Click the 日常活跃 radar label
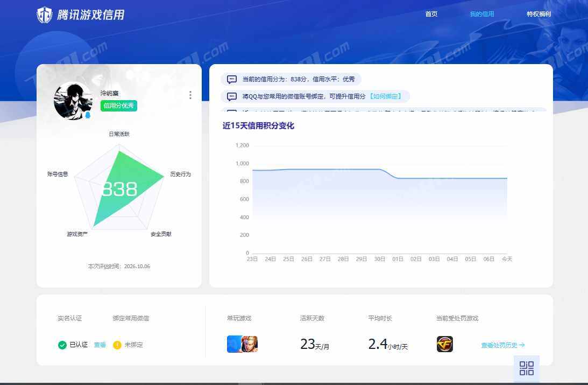The image size is (588, 385). [x=119, y=134]
